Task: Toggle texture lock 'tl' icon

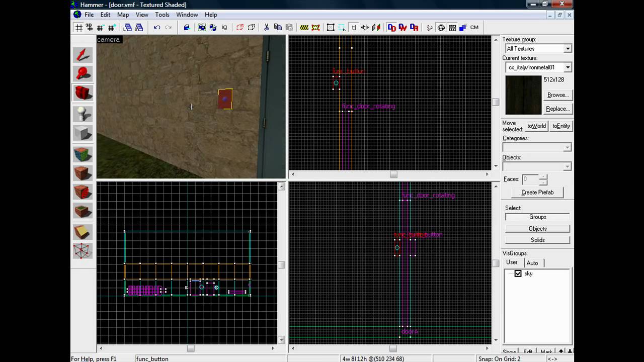Action: tap(354, 28)
